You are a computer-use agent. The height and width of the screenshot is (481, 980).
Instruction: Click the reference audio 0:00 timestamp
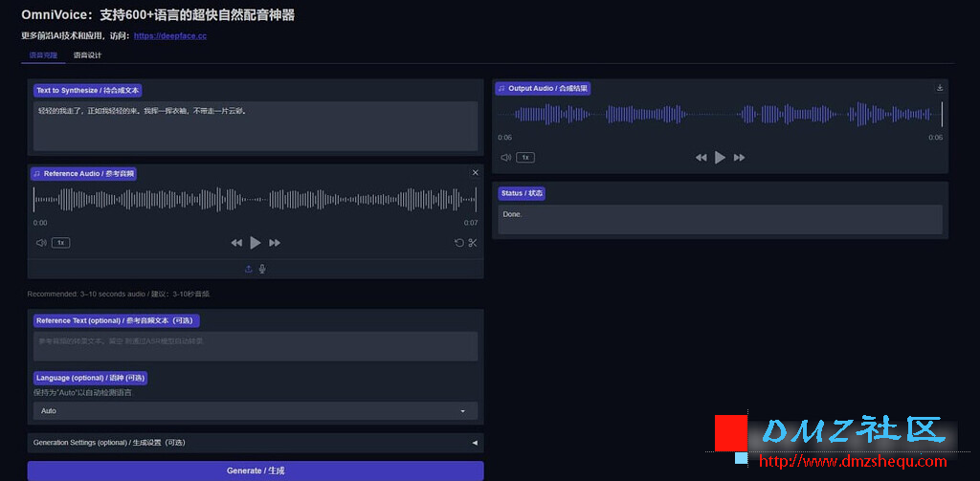pos(40,223)
